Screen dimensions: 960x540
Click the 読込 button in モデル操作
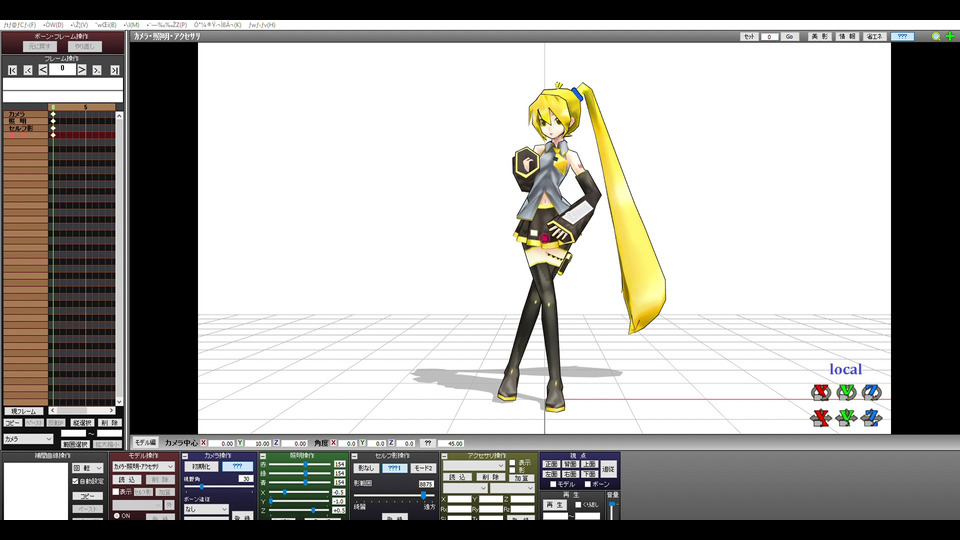[x=127, y=480]
